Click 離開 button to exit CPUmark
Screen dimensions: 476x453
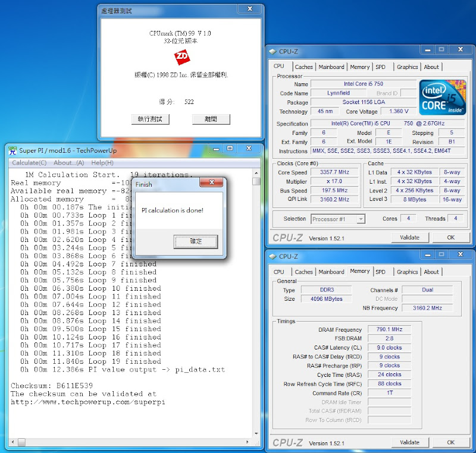211,119
